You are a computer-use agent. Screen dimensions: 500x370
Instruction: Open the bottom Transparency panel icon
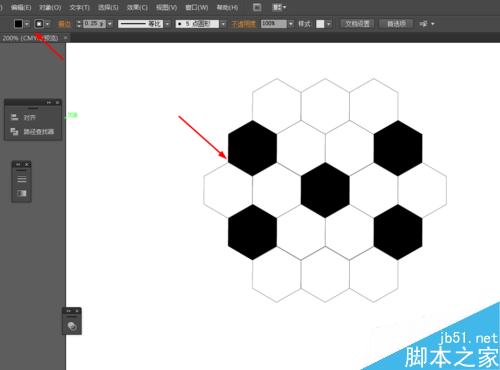click(72, 326)
